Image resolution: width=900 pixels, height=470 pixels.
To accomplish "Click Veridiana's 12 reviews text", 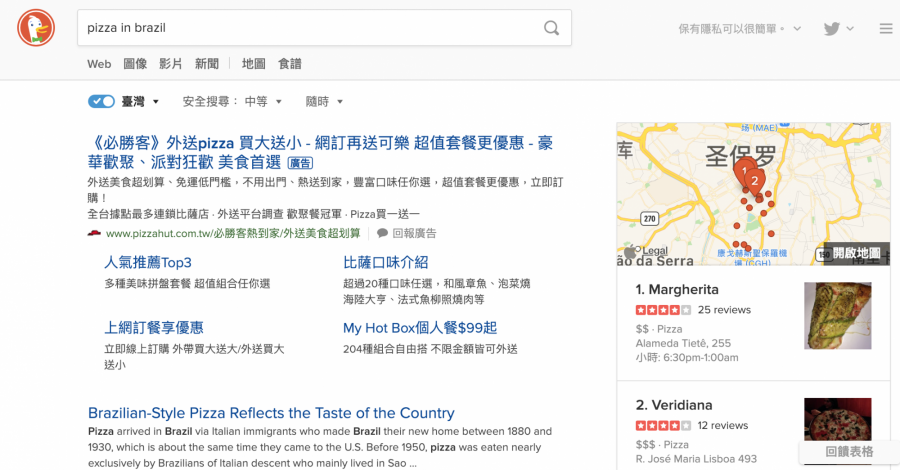I will click(x=723, y=426).
